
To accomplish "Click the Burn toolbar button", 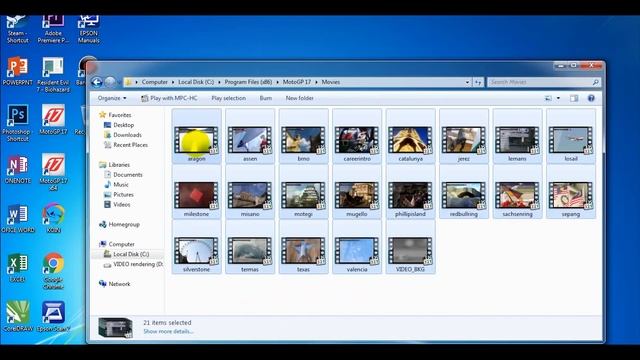I will [266, 98].
